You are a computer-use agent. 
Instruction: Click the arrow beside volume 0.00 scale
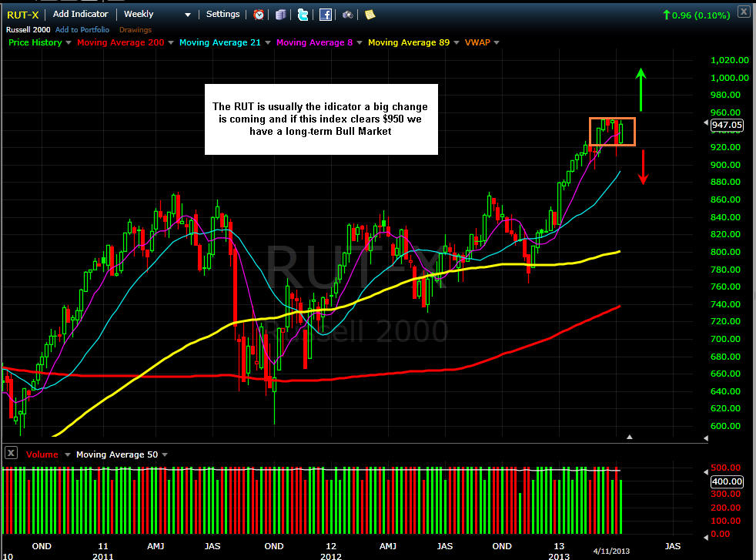click(x=706, y=537)
